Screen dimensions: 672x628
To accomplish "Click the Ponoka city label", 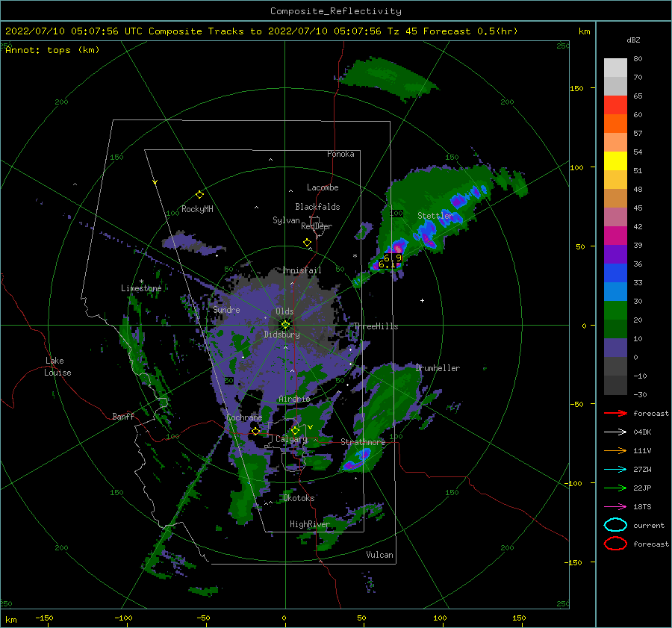I will coord(340,154).
